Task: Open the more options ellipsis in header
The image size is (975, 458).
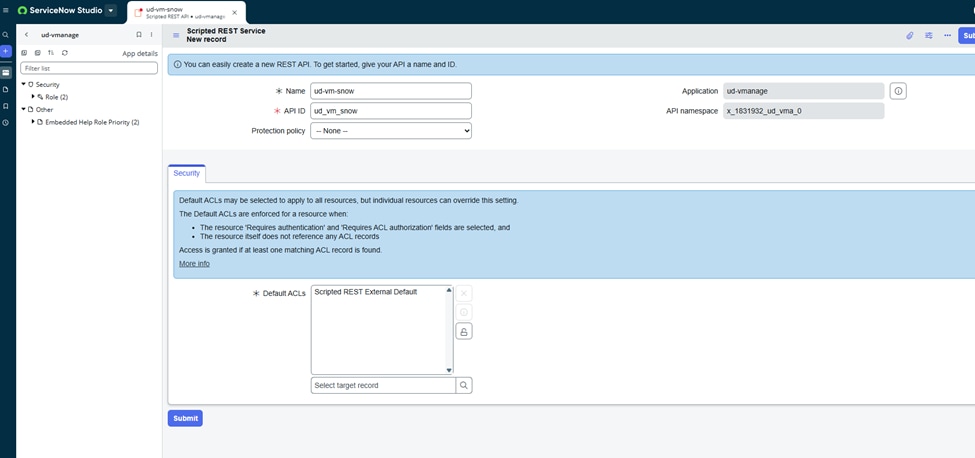Action: [947, 35]
